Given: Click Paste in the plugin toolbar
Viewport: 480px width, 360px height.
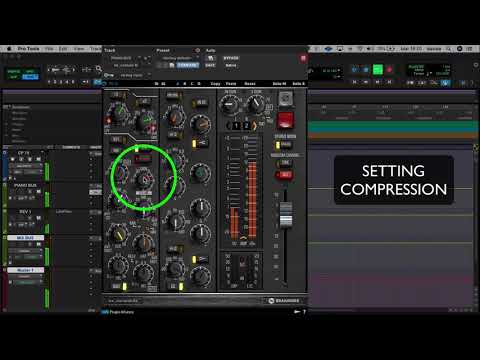Looking at the screenshot, I should [231, 84].
